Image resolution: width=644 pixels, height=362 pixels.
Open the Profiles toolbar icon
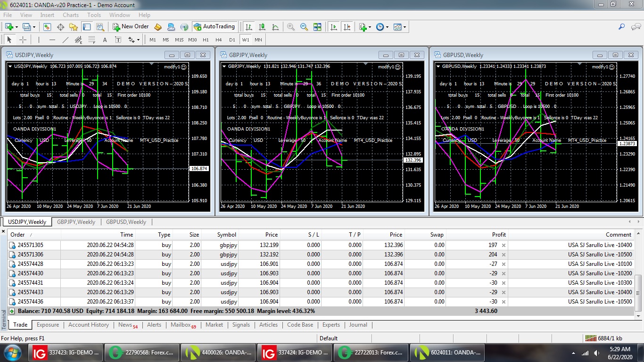pos(26,27)
